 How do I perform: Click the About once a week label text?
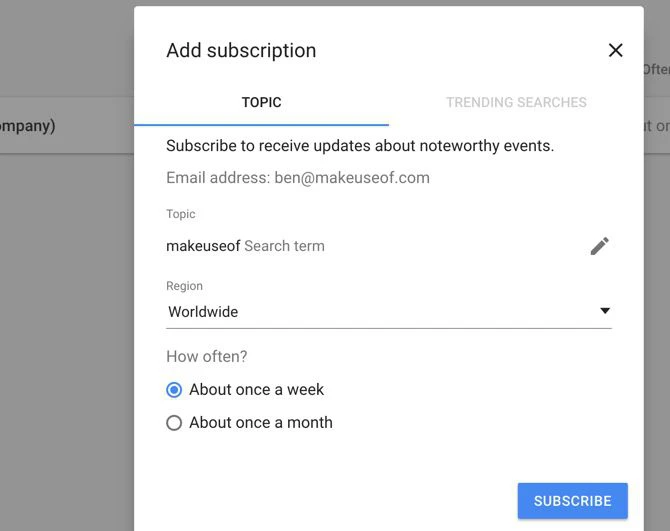(x=257, y=390)
